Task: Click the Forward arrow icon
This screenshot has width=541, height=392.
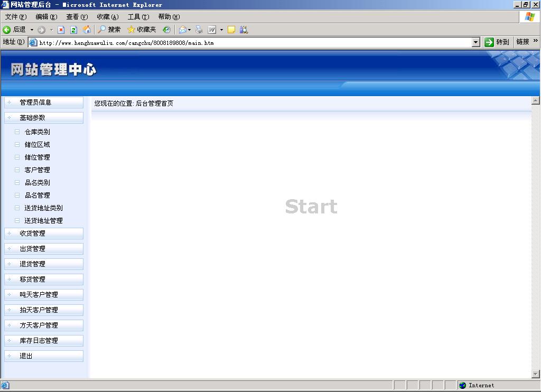Action: (41, 30)
